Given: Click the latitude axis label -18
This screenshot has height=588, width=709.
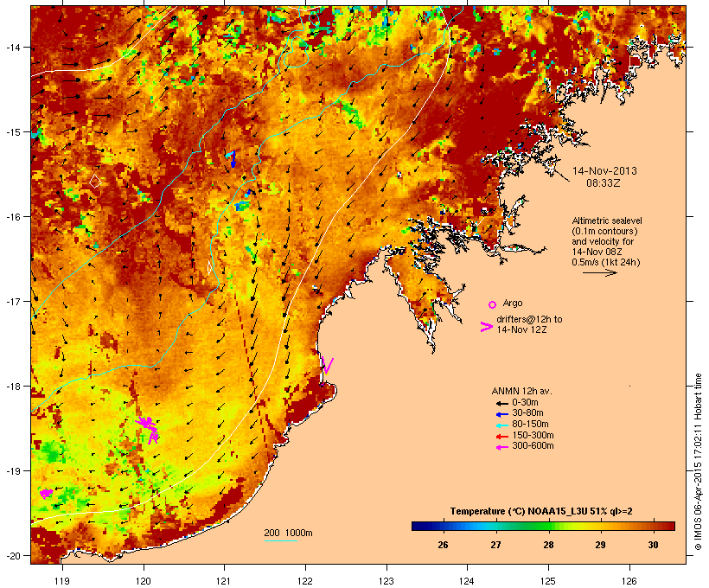Looking at the screenshot, I should point(12,387).
